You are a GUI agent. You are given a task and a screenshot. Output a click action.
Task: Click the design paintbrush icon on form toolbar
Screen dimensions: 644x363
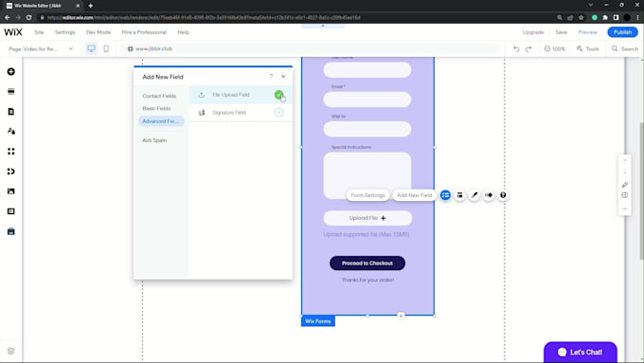474,195
